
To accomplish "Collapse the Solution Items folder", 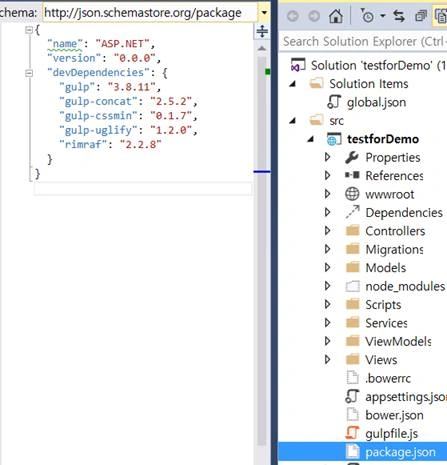I will (293, 84).
